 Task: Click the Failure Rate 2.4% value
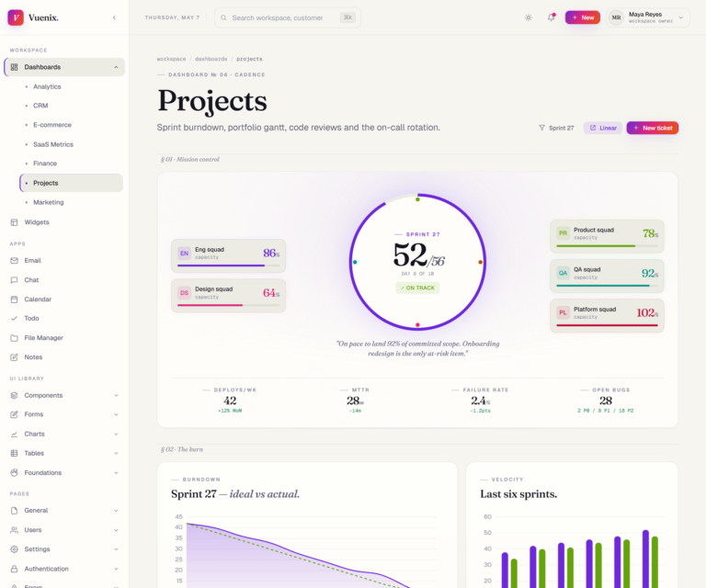pyautogui.click(x=481, y=401)
